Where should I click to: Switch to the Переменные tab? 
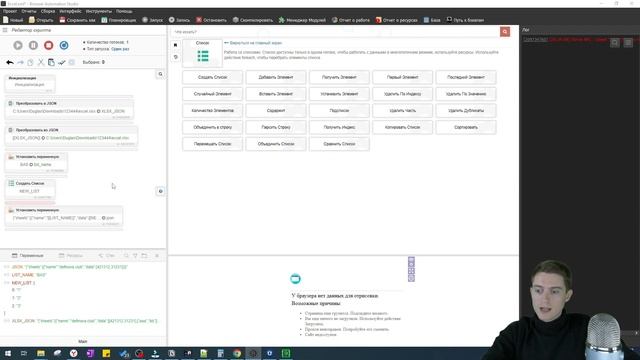pyautogui.click(x=27, y=256)
